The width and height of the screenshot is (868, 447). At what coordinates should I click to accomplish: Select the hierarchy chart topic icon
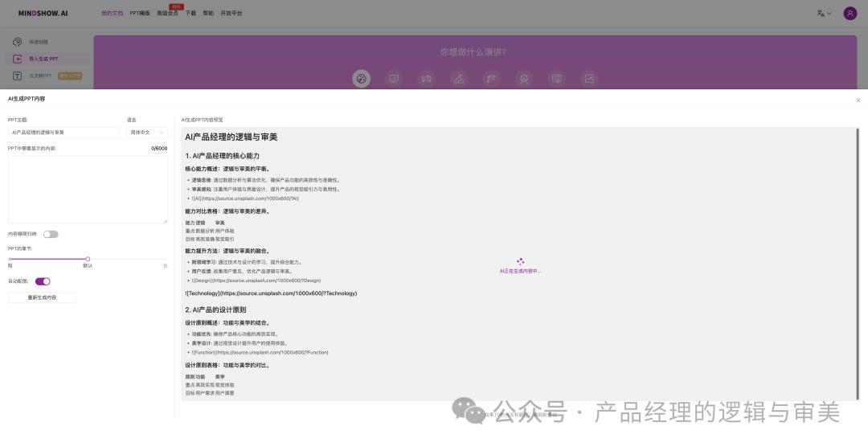tap(459, 79)
